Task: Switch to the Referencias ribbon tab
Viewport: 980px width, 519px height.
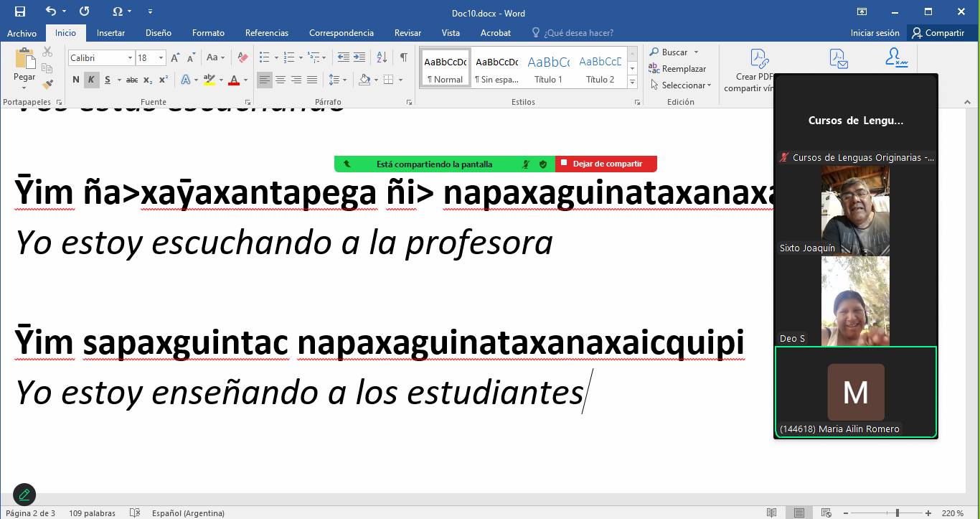Action: (x=266, y=33)
